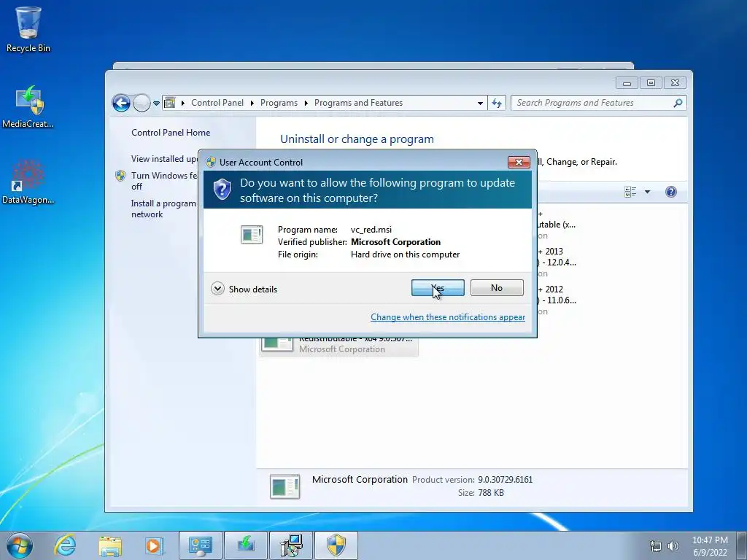This screenshot has width=747, height=560.
Task: Switch to UAC shield taskbar button
Action: (336, 545)
